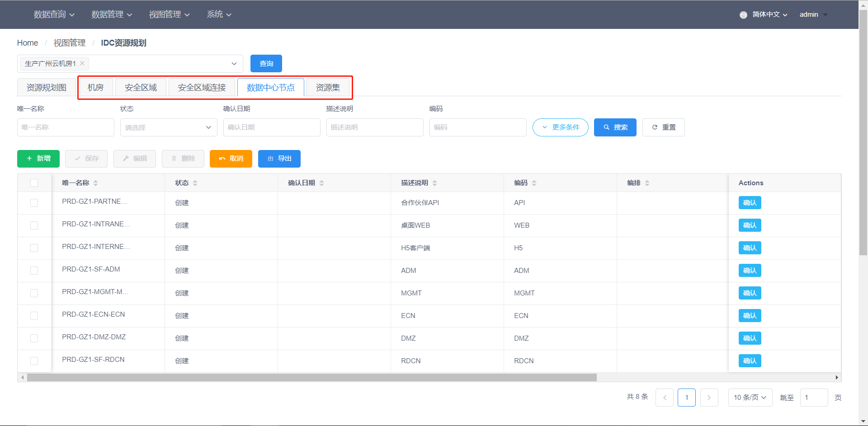The width and height of the screenshot is (868, 426).
Task: Sort by 唯一名称 column arrows
Action: [x=95, y=183]
